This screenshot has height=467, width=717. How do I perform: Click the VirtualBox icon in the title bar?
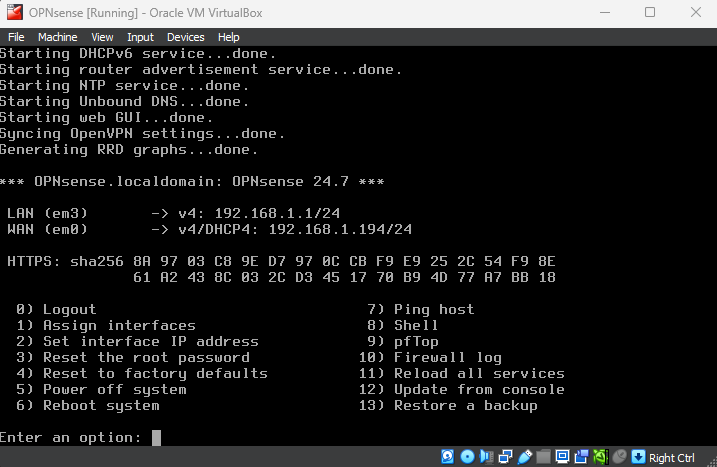[15, 12]
